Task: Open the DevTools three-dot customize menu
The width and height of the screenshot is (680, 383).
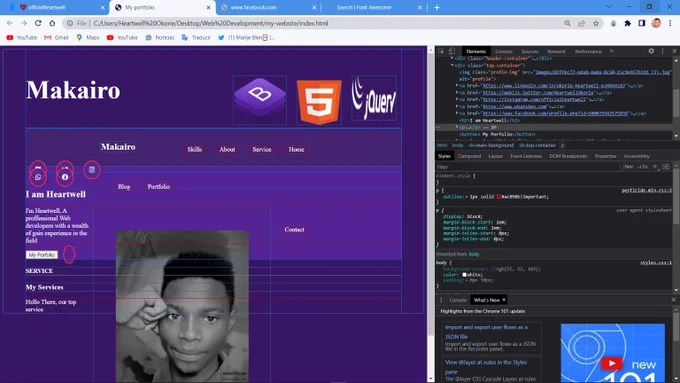Action: click(663, 51)
